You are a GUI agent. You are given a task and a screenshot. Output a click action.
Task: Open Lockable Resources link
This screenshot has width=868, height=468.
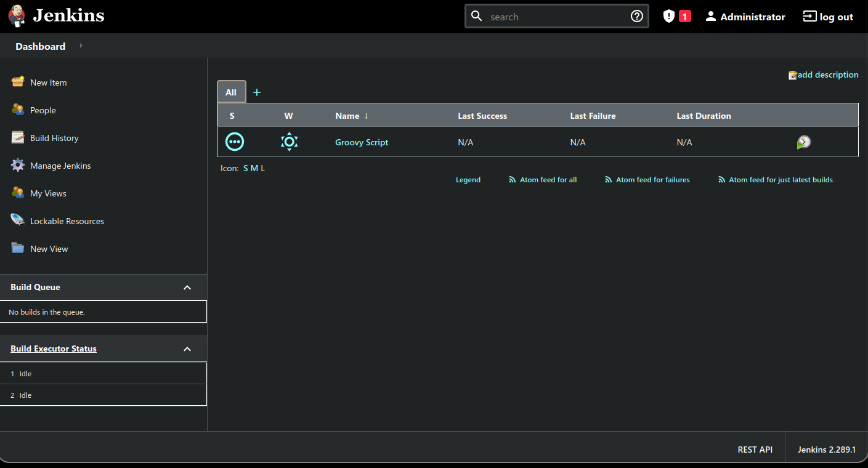click(67, 221)
